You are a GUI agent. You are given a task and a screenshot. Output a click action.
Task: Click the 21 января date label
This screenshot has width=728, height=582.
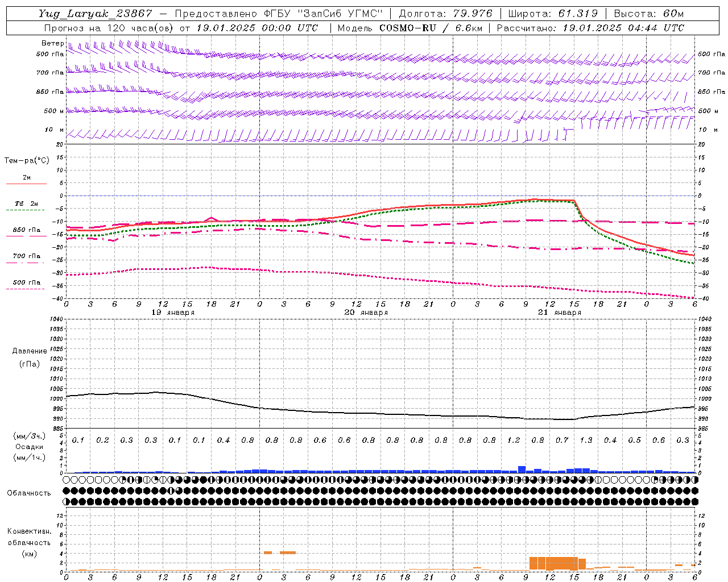[560, 313]
